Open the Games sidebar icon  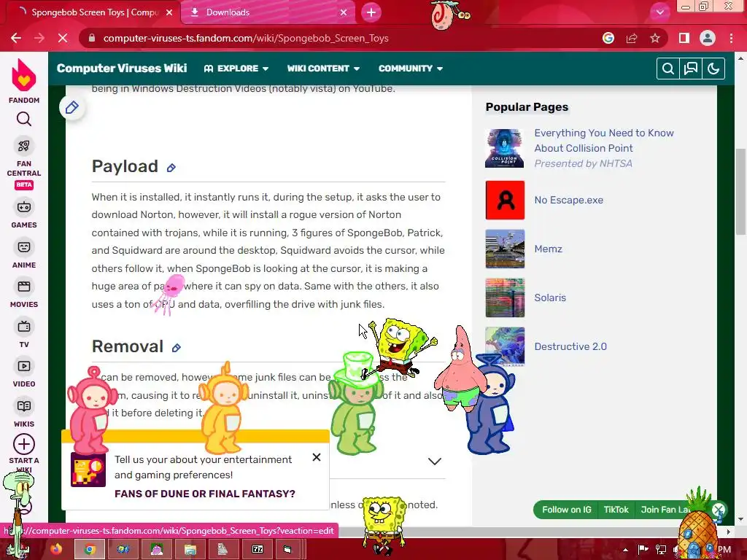24,207
